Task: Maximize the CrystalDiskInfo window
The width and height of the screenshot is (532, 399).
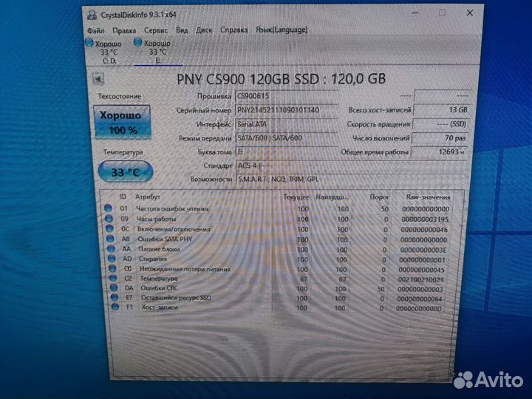Action: tap(442, 13)
